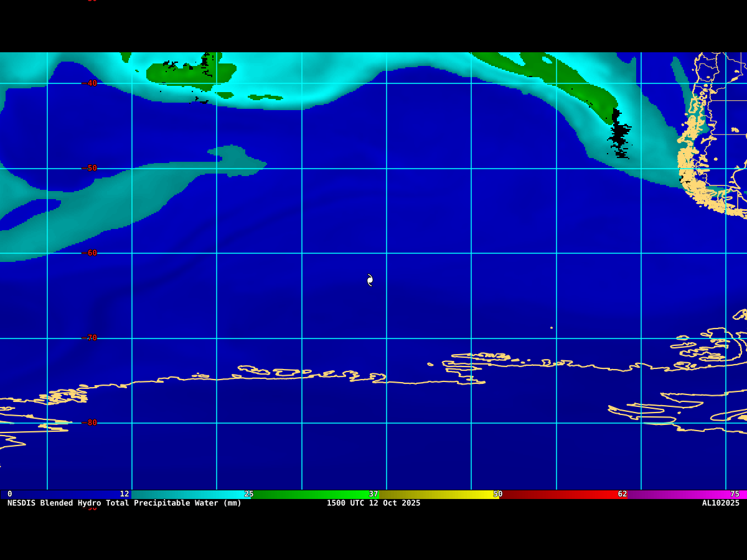Pick the cyan segment of the colorbar
Screen dimensions: 747x560
click(x=190, y=494)
